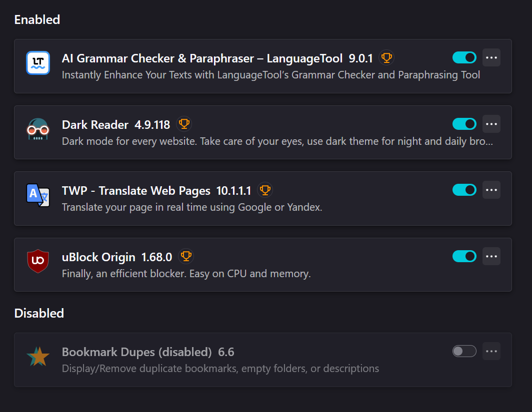Turn off the Dark Reader toggle

[x=464, y=124]
